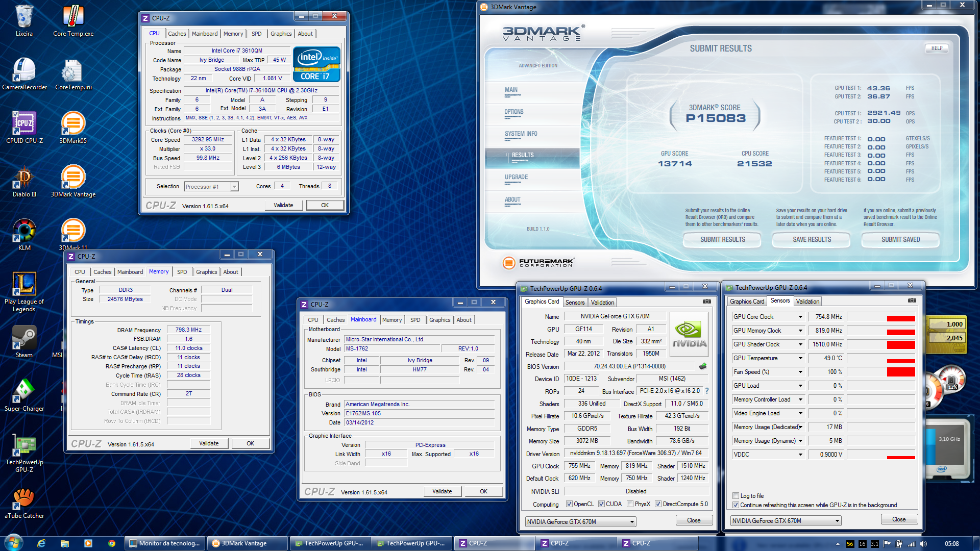The width and height of the screenshot is (980, 551).
Task: Switch to SPD tab in CPU-Z Memory window
Action: [182, 272]
